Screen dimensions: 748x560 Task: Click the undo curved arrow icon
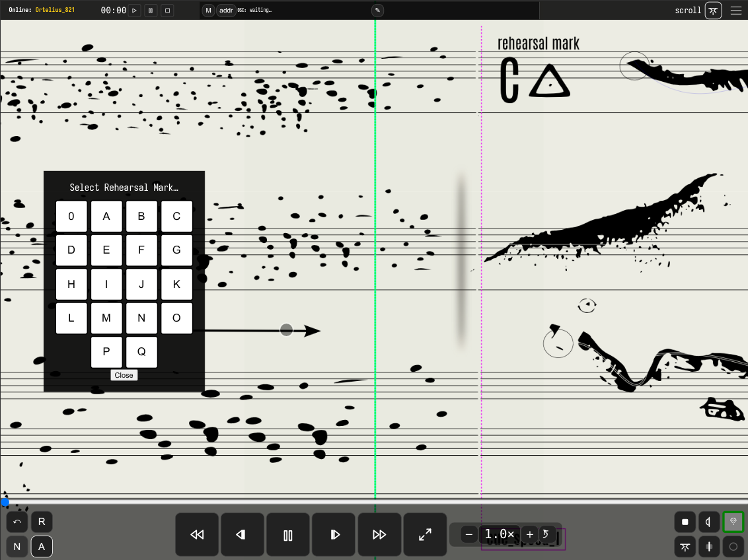pyautogui.click(x=17, y=522)
